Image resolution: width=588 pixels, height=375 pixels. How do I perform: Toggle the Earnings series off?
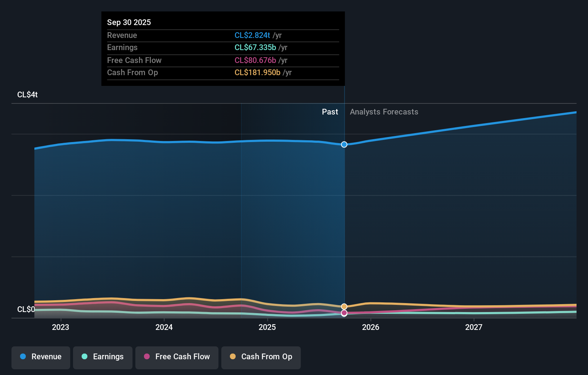tap(103, 357)
